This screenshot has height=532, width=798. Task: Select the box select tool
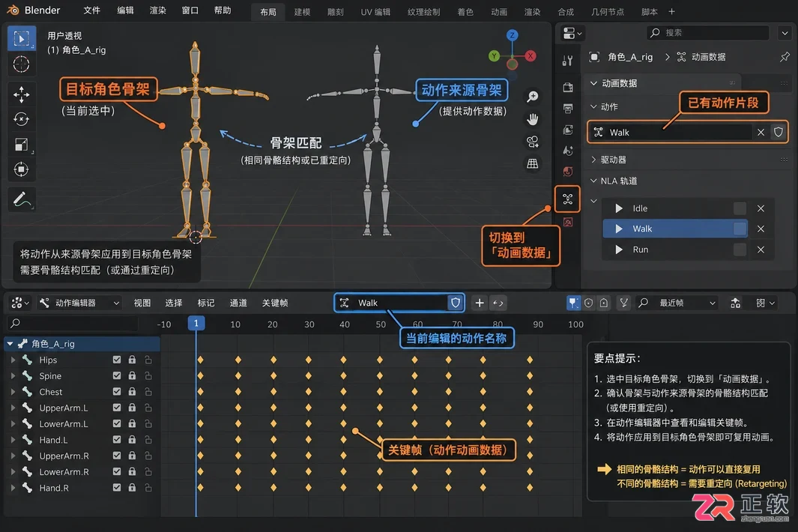[x=21, y=39]
